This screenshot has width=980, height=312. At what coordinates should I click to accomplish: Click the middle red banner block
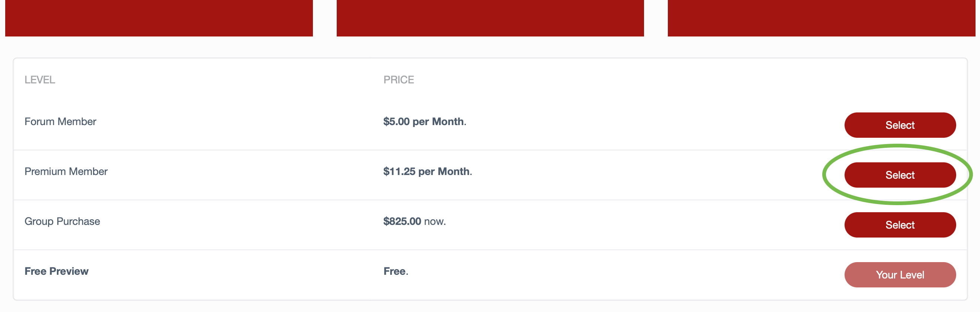tap(490, 18)
